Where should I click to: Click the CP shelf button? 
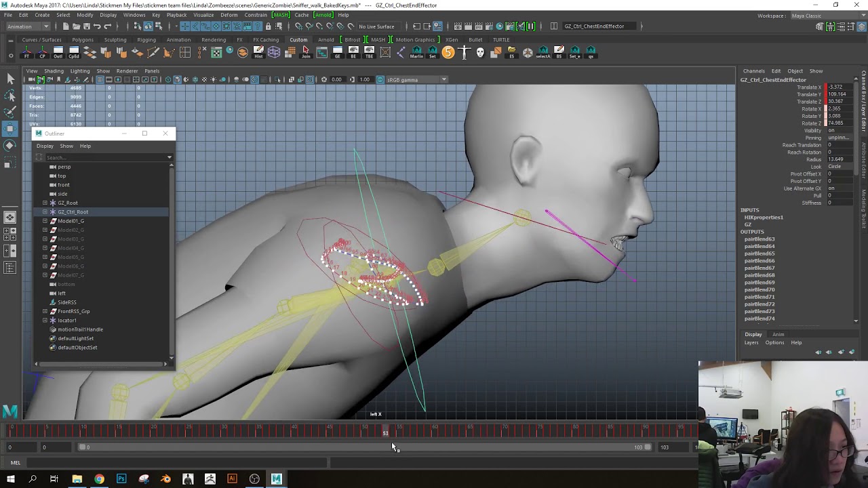tap(42, 52)
